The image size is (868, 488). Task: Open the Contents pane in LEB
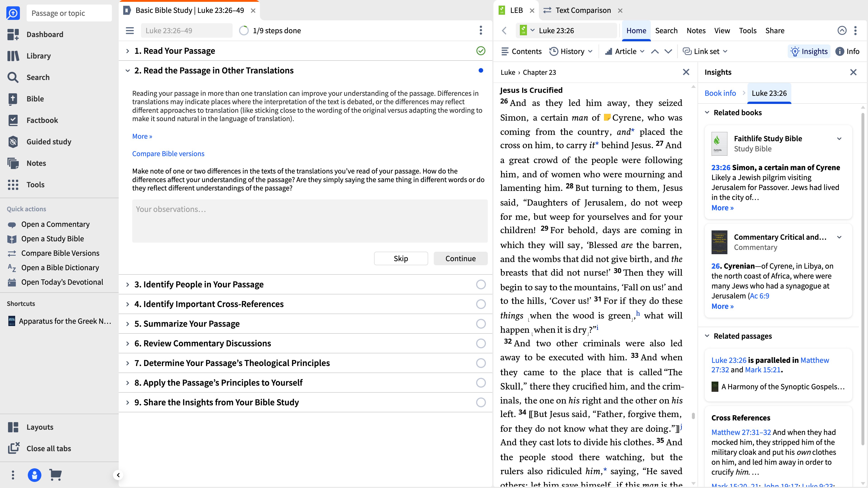tap(521, 52)
